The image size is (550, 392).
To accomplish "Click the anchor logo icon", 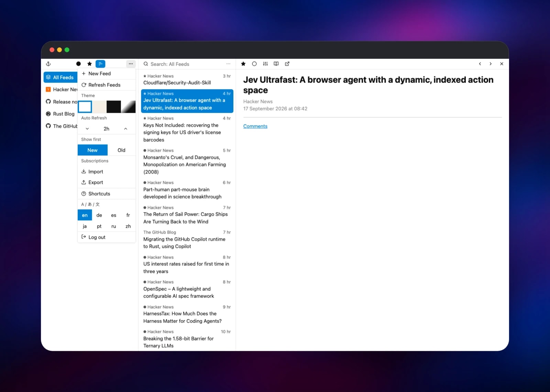I will 48,64.
